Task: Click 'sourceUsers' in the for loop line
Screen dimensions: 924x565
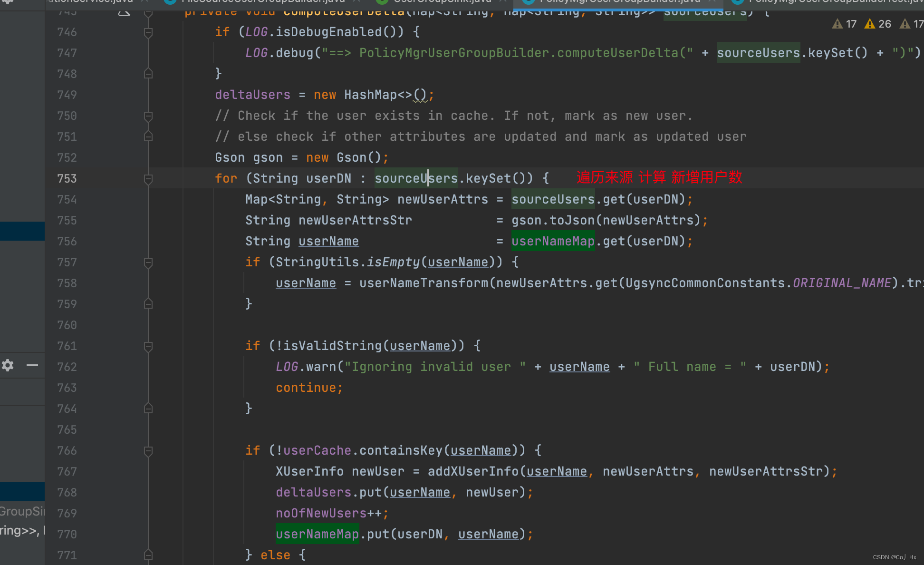Action: point(416,178)
